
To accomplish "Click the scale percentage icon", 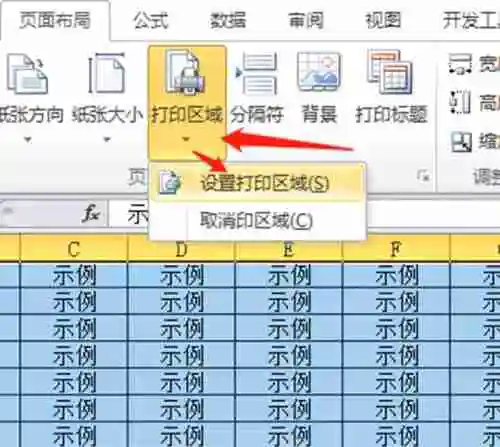I will [x=461, y=142].
